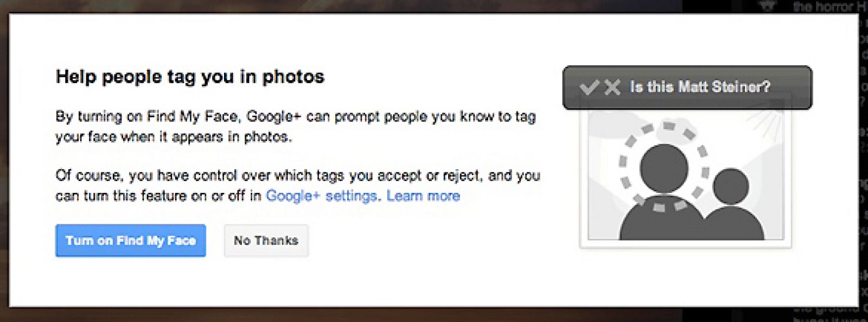Click the dimmed icon above the dialog
The image size is (868, 322).
767,7
